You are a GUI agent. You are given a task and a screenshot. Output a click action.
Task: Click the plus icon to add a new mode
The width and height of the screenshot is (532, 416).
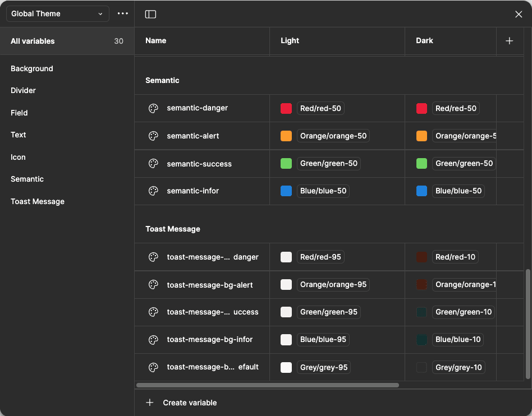(x=509, y=40)
